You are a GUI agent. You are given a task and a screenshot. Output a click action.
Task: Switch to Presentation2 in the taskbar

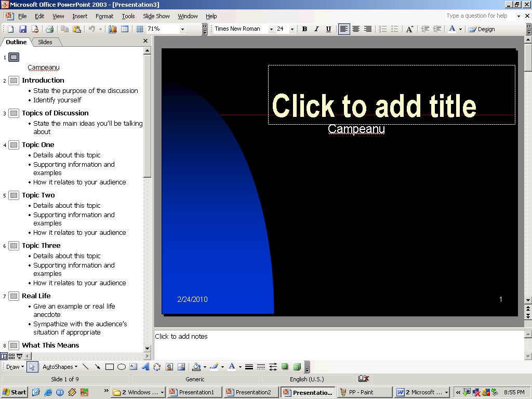(251, 392)
